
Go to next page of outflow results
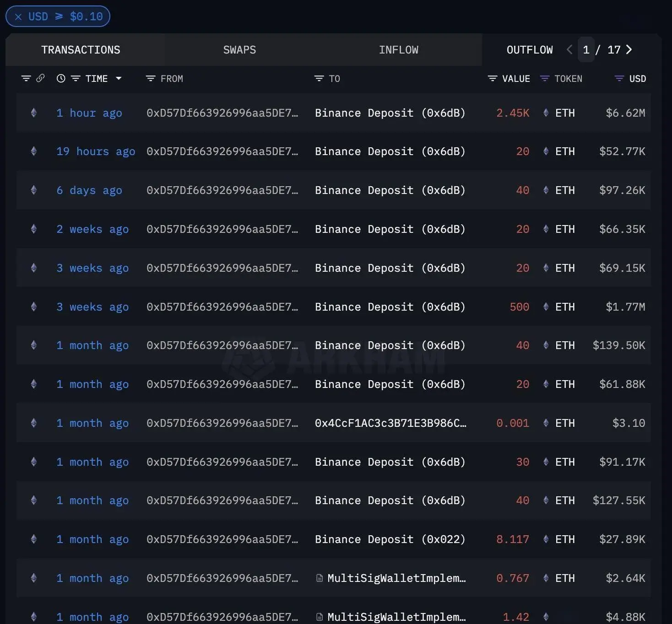coord(629,49)
